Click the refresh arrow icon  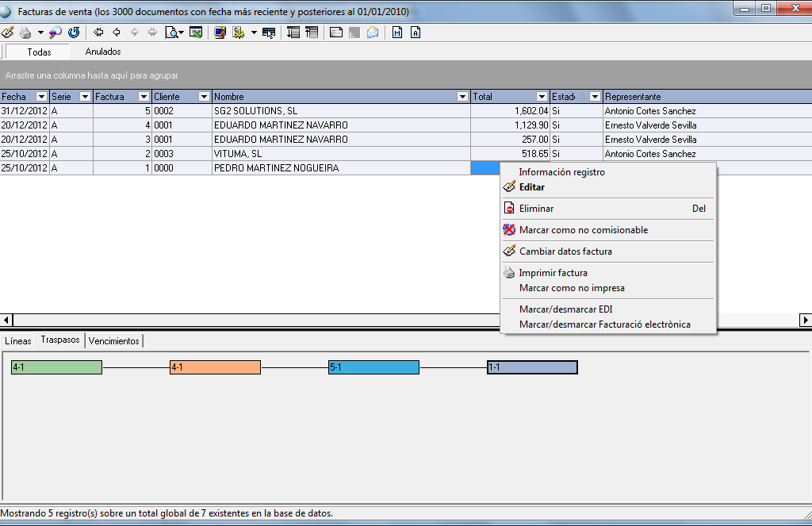pos(74,33)
